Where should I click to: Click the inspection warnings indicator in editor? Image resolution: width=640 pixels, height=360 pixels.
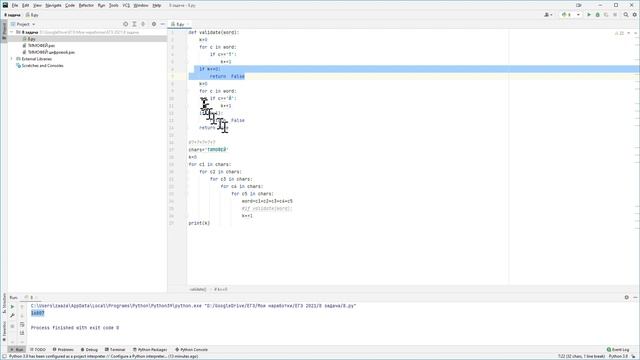tap(619, 33)
